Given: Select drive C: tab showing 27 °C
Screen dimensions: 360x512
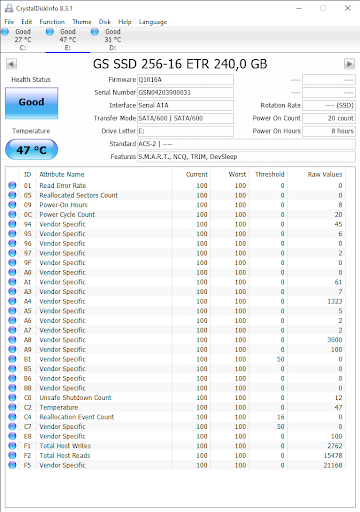Looking at the screenshot, I should coord(23,39).
